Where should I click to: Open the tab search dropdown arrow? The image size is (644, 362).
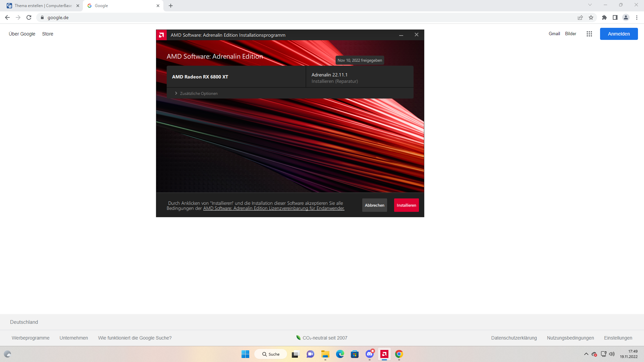590,5
